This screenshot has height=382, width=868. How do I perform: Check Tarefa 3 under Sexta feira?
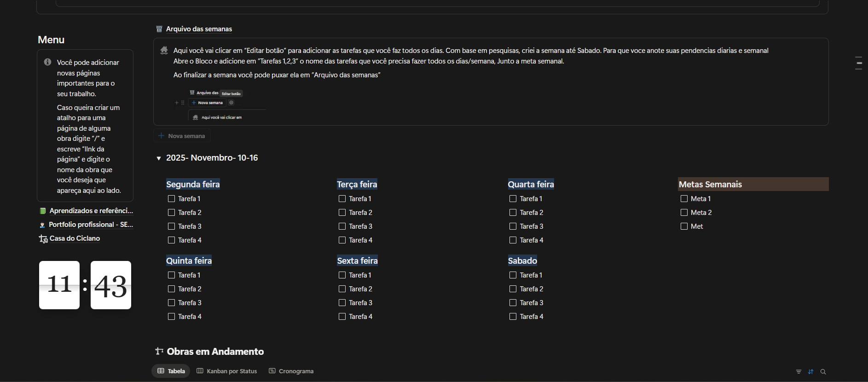point(342,303)
